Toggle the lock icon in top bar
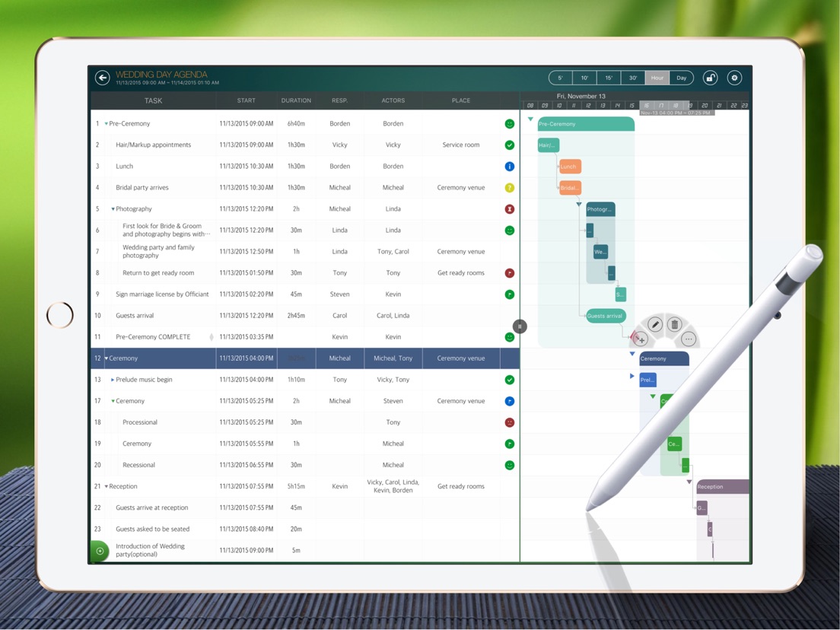This screenshot has width=840, height=630. 711,78
